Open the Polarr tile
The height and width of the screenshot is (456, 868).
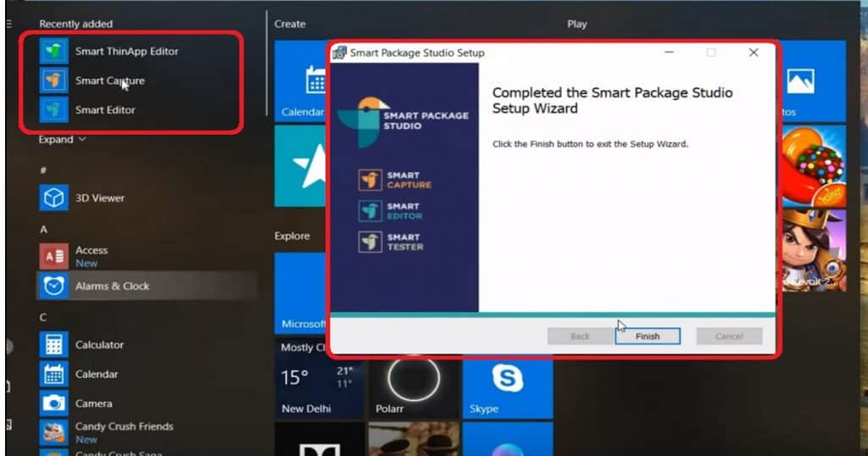414,388
